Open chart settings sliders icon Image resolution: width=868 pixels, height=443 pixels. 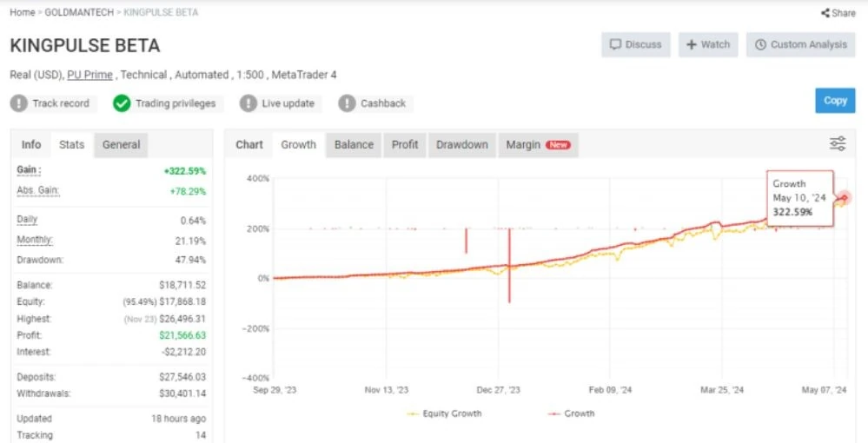pos(838,144)
